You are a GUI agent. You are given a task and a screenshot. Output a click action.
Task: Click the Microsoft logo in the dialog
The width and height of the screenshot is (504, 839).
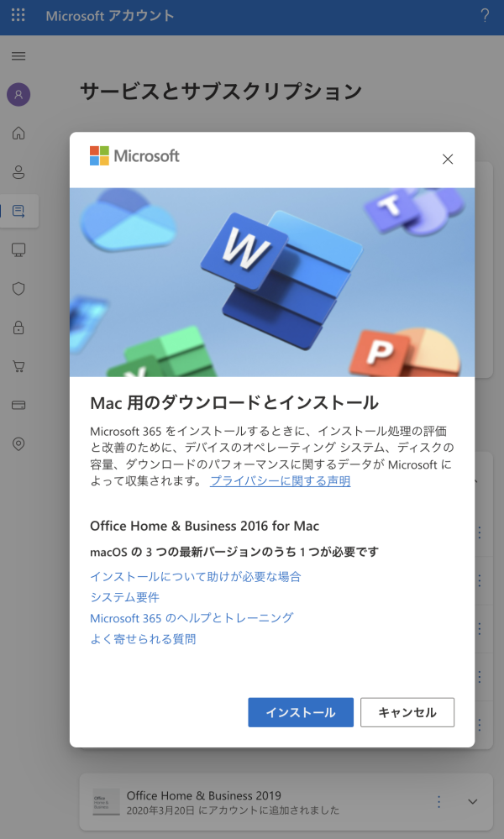134,155
